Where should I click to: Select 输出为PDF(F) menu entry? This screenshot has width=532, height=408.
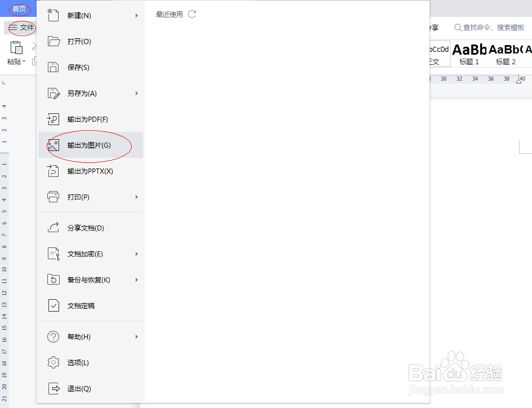[91, 119]
